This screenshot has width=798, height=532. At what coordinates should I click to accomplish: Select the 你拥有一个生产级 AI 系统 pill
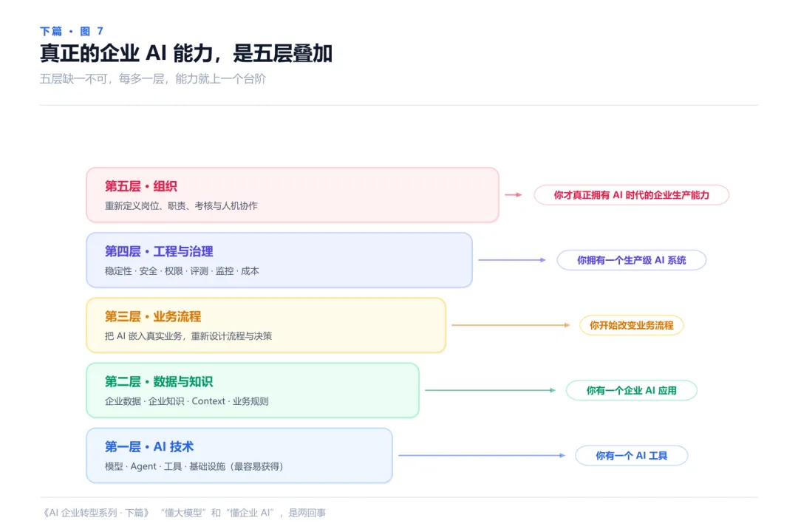pos(632,260)
